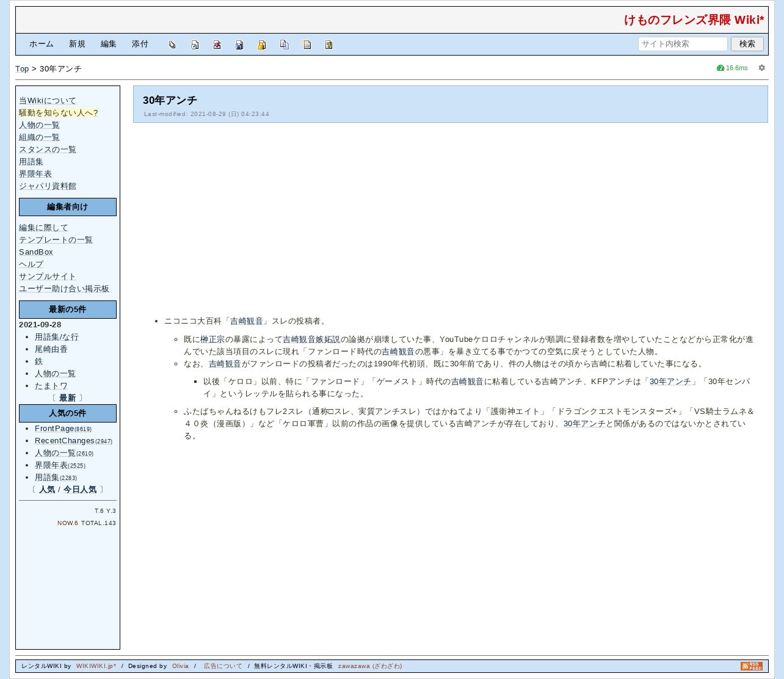Open テンプレートの一覧 sidebar link

[56, 240]
